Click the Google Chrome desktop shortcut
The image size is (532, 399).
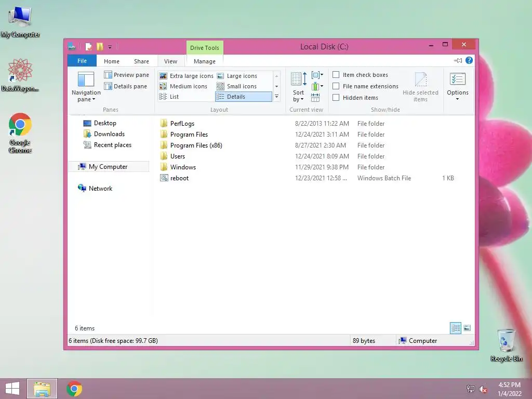pos(20,133)
